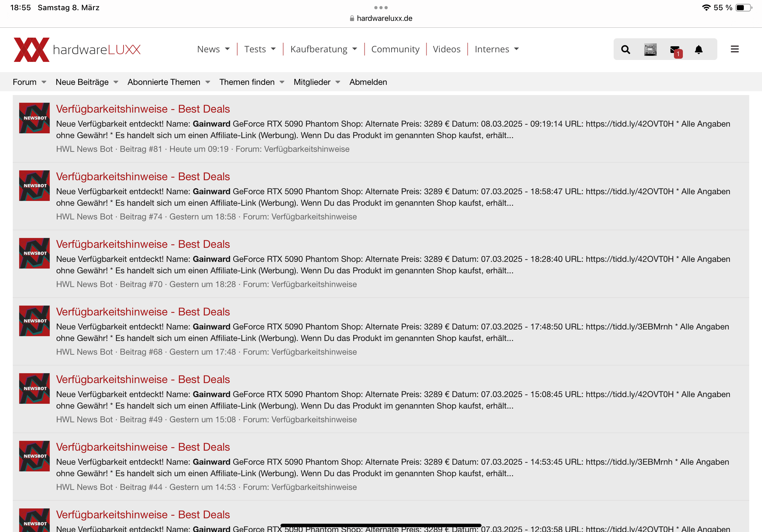Open the inbox envelope with one notification
The image size is (762, 532).
(675, 50)
